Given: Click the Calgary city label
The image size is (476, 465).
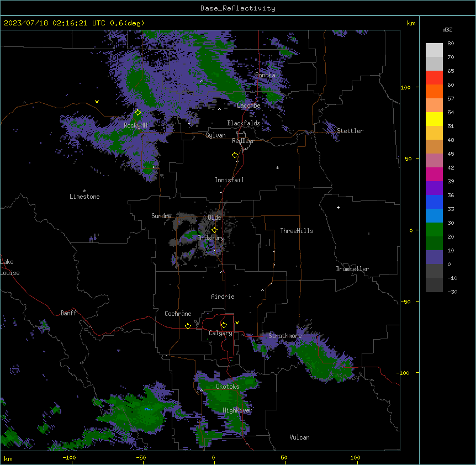Looking at the screenshot, I should 220,333.
